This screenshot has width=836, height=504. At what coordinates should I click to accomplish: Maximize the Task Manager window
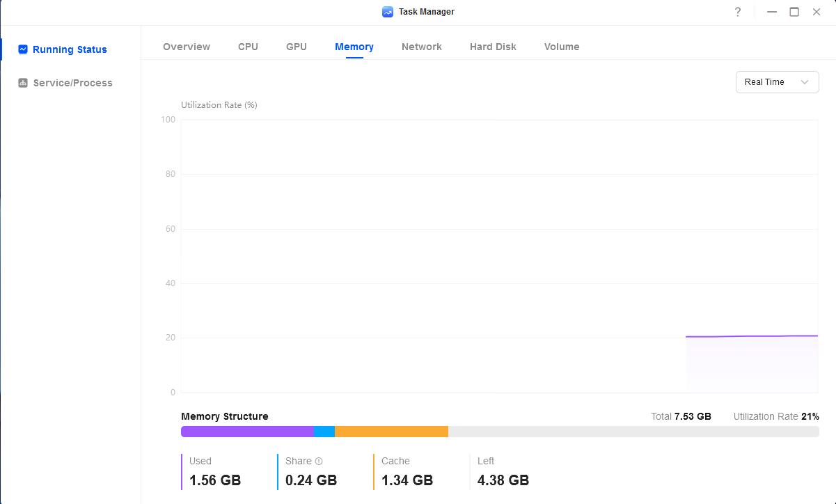(x=794, y=12)
